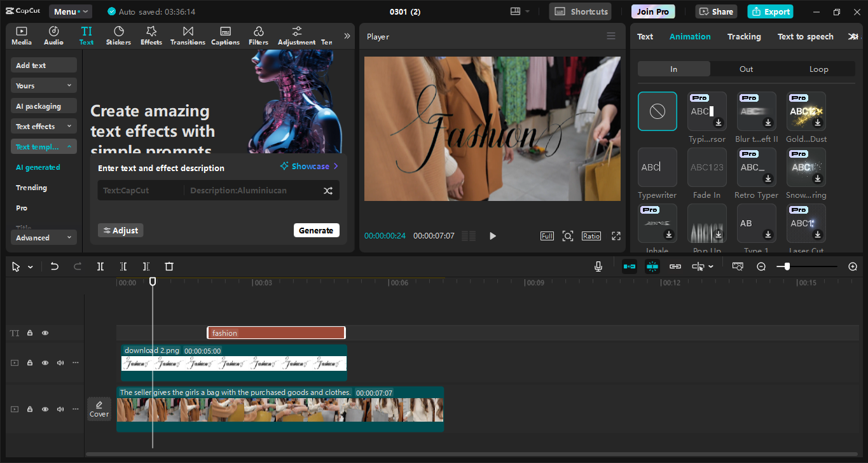Hide the fashion text track with eye icon
Screen dimensions: 868x463
(x=45, y=333)
